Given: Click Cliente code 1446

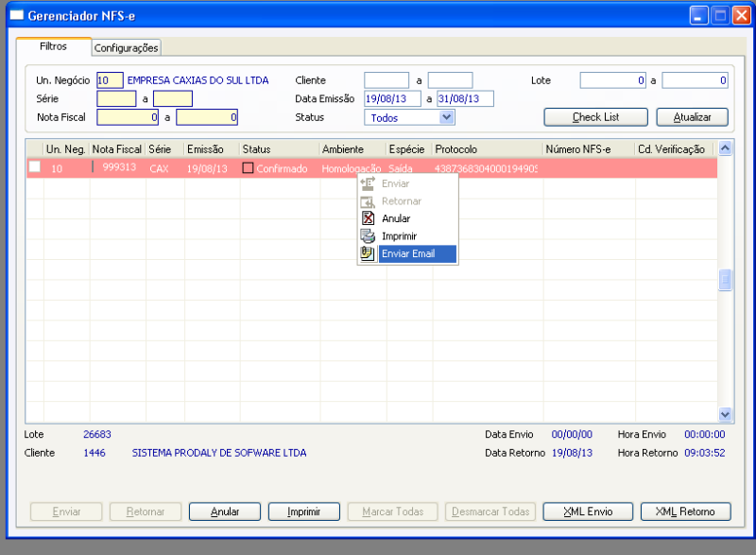Looking at the screenshot, I should (x=94, y=453).
